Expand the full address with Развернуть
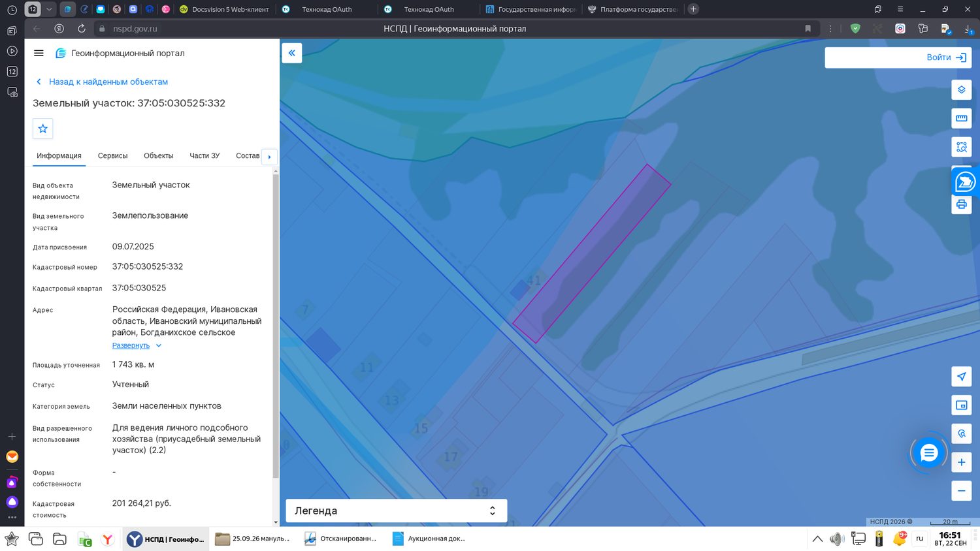Image resolution: width=980 pixels, height=551 pixels. 137,345
